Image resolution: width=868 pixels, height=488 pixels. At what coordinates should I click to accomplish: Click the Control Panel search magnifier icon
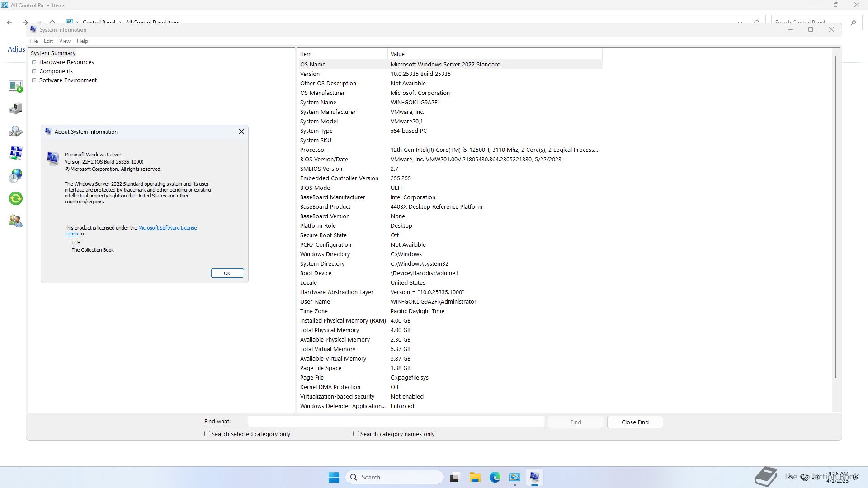[853, 22]
